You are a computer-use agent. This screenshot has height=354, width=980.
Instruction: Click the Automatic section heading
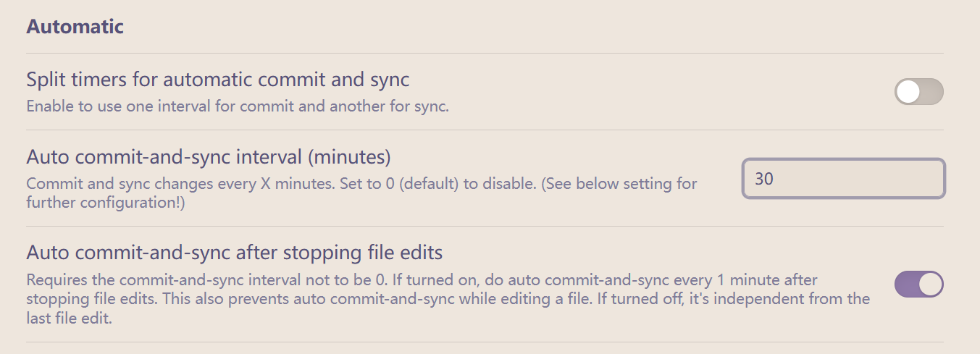(75, 27)
